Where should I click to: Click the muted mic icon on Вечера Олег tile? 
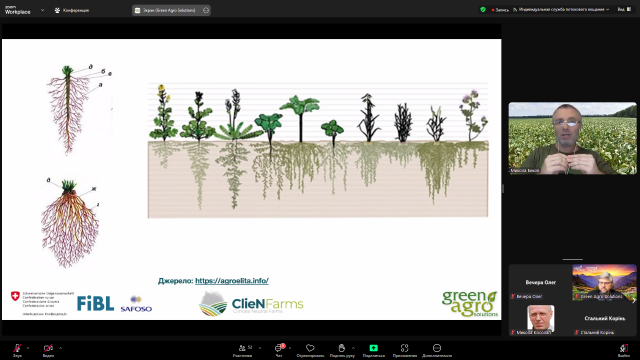click(x=513, y=296)
